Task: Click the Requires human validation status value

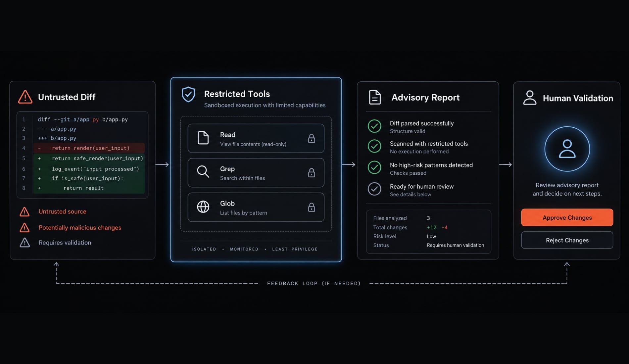Action: pyautogui.click(x=455, y=245)
